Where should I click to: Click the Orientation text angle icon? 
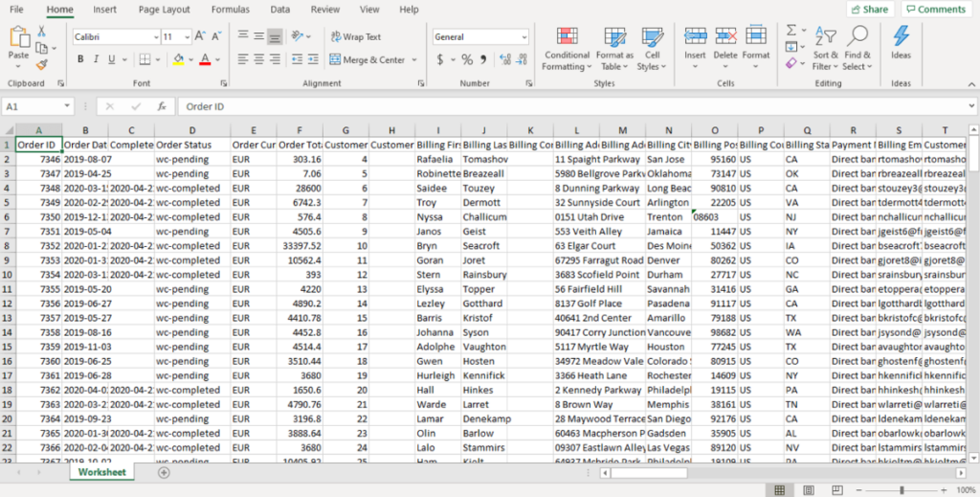coord(298,36)
